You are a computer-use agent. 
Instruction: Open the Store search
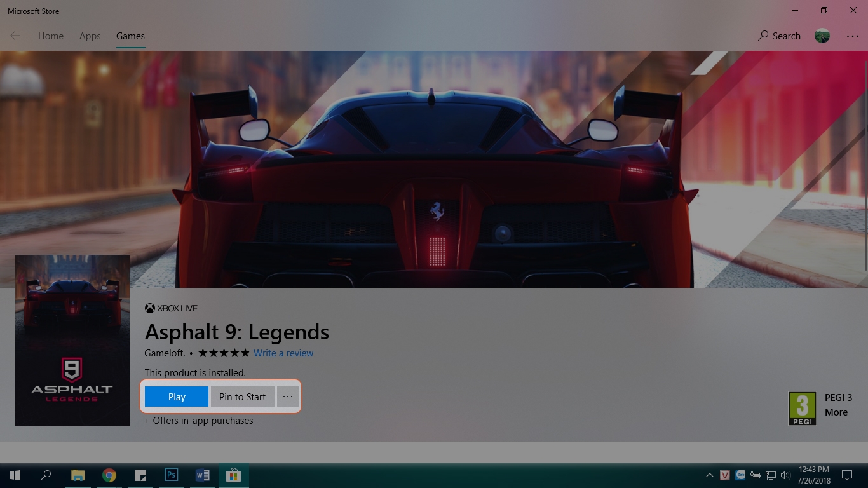(779, 36)
